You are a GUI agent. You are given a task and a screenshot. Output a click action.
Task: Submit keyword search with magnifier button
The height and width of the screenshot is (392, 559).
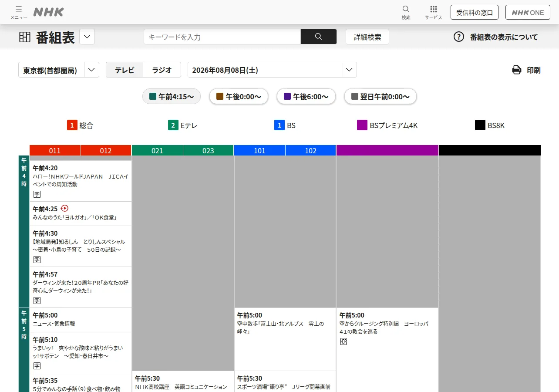click(x=318, y=37)
